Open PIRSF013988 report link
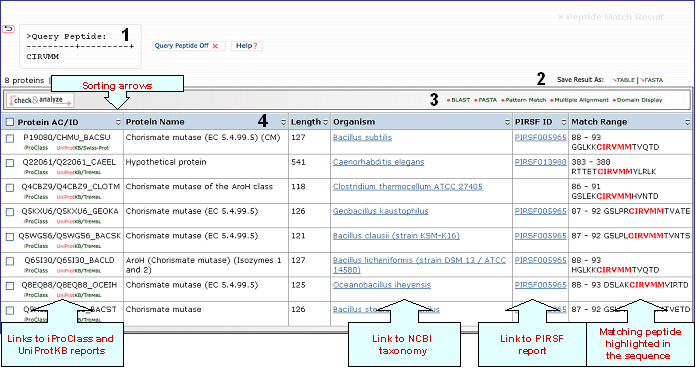This screenshot has height=368, width=696. 541,162
